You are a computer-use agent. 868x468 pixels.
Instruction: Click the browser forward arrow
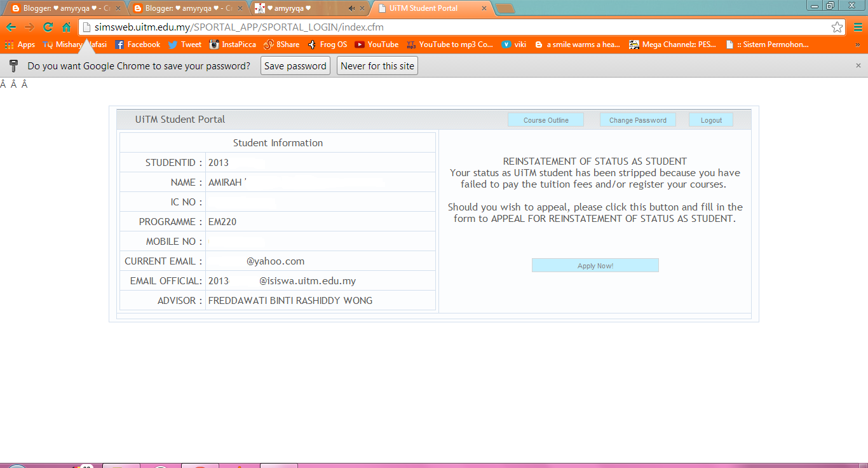click(x=29, y=27)
